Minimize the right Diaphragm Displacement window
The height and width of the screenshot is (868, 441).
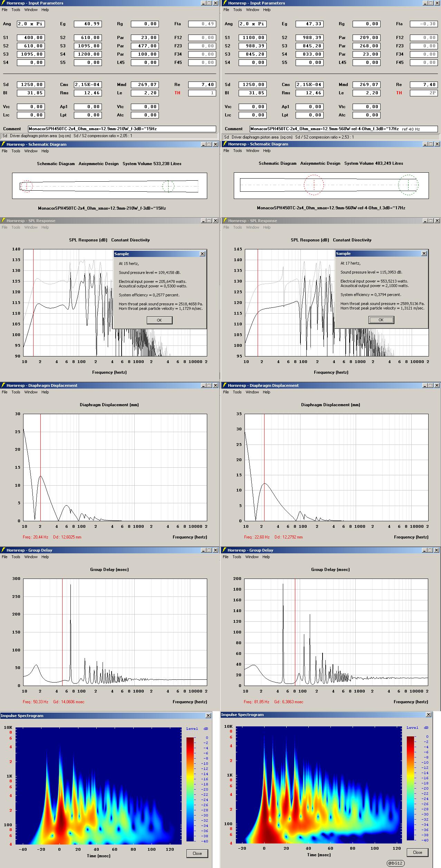(x=424, y=385)
